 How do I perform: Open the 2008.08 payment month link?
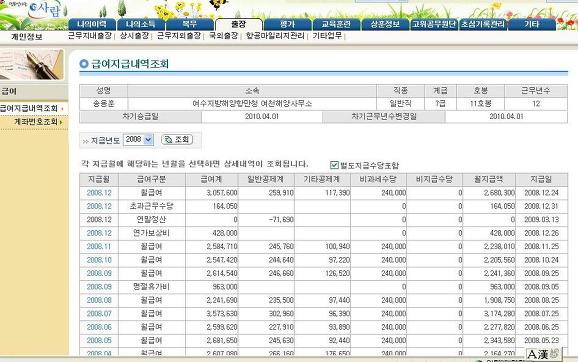click(x=99, y=300)
